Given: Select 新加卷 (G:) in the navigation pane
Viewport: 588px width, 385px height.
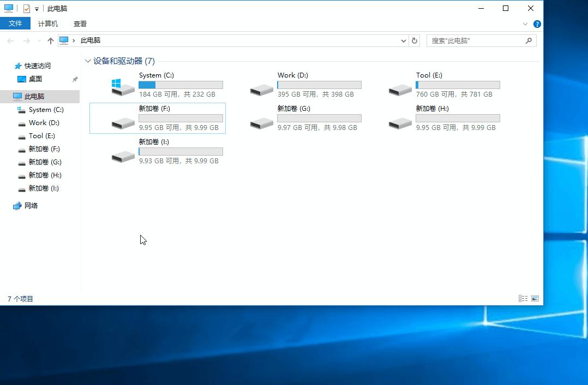Looking at the screenshot, I should tap(45, 162).
